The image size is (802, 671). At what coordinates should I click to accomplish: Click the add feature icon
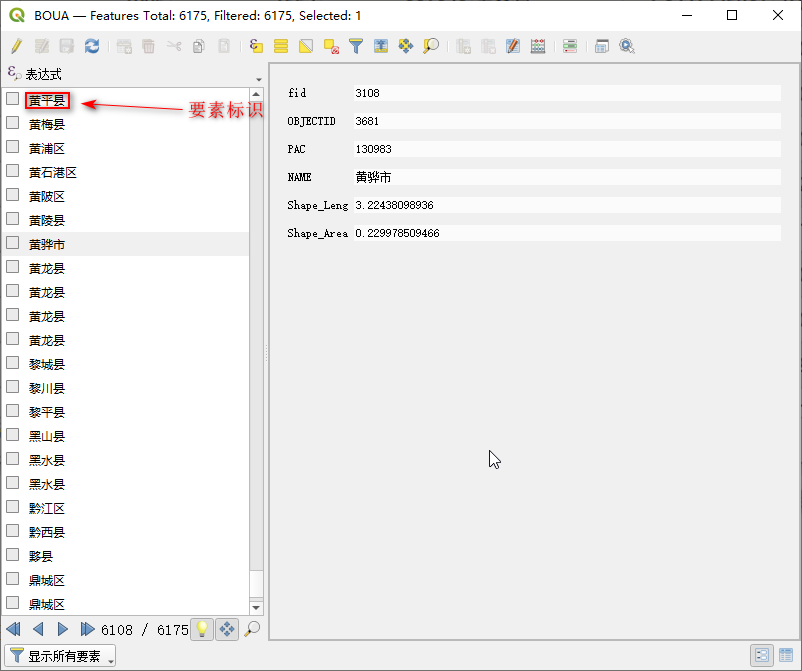(124, 46)
